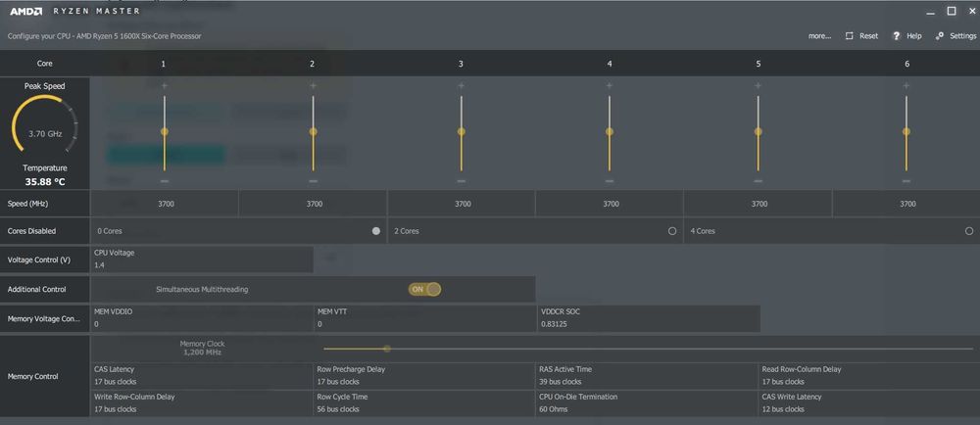Click the plus icon above Core 5 slider
This screenshot has height=425, width=980.
[759, 85]
